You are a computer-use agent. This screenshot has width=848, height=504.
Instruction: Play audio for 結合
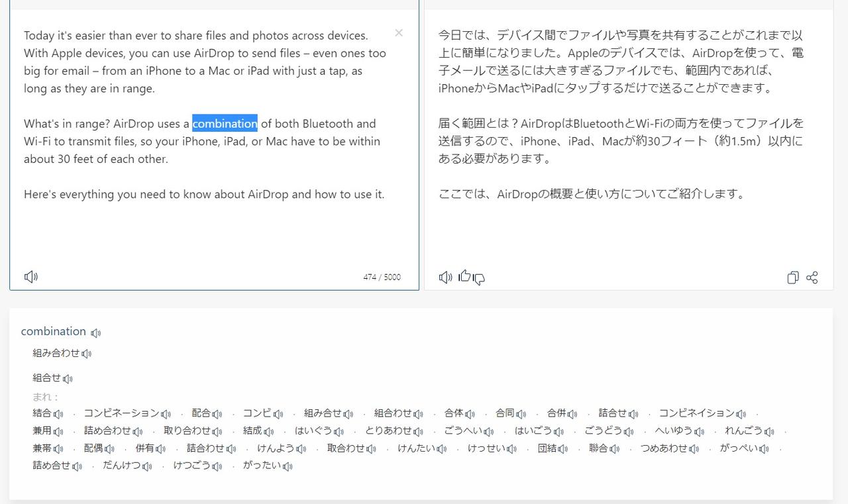click(x=58, y=414)
